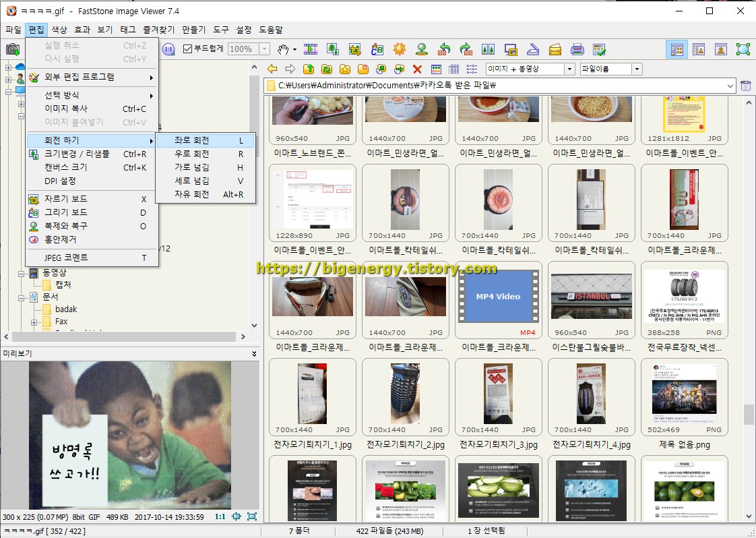The width and height of the screenshot is (756, 538).
Task: Toggle the browser view mode button
Action: point(676,49)
